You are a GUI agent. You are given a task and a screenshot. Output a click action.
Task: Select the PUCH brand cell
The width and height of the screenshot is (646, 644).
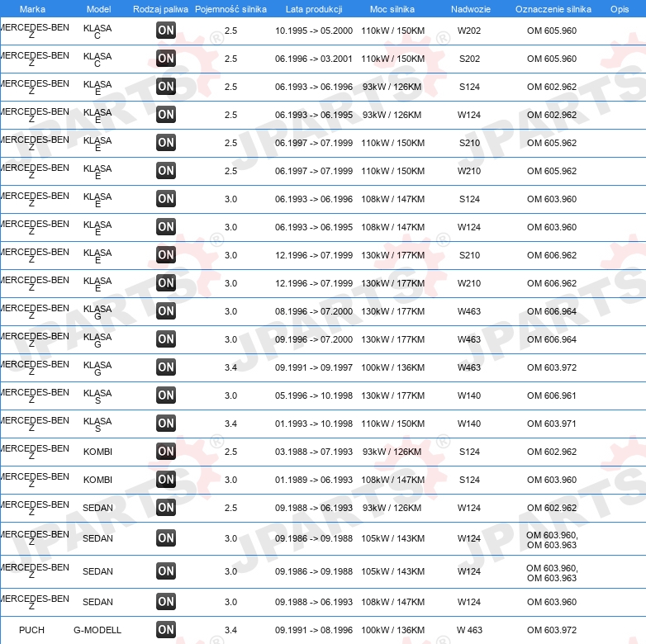coord(31,630)
